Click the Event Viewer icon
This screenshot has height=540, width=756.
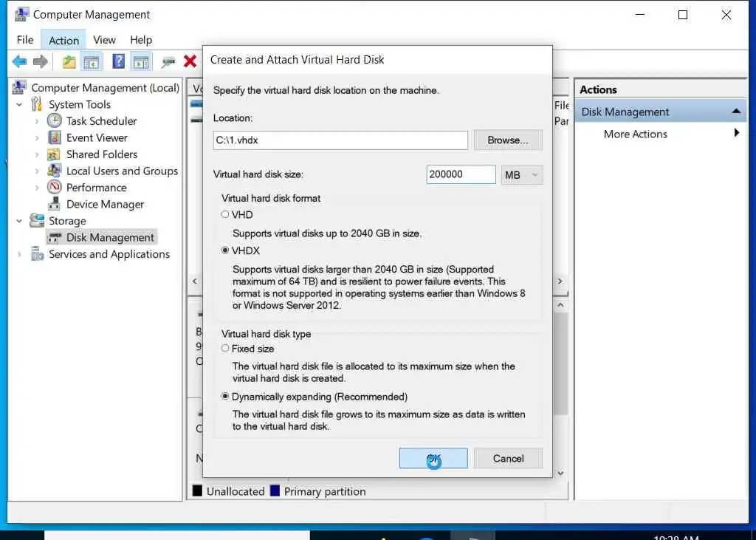coord(55,137)
